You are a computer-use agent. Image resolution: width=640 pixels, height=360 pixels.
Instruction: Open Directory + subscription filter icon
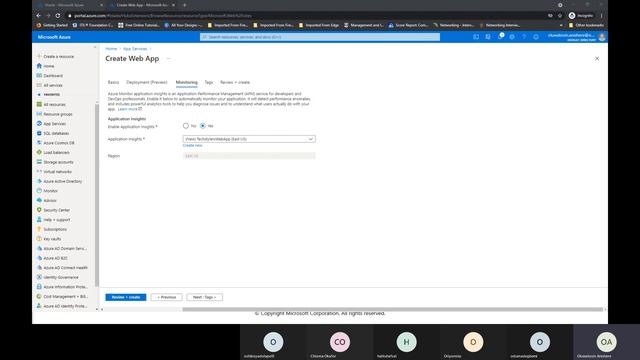488,37
